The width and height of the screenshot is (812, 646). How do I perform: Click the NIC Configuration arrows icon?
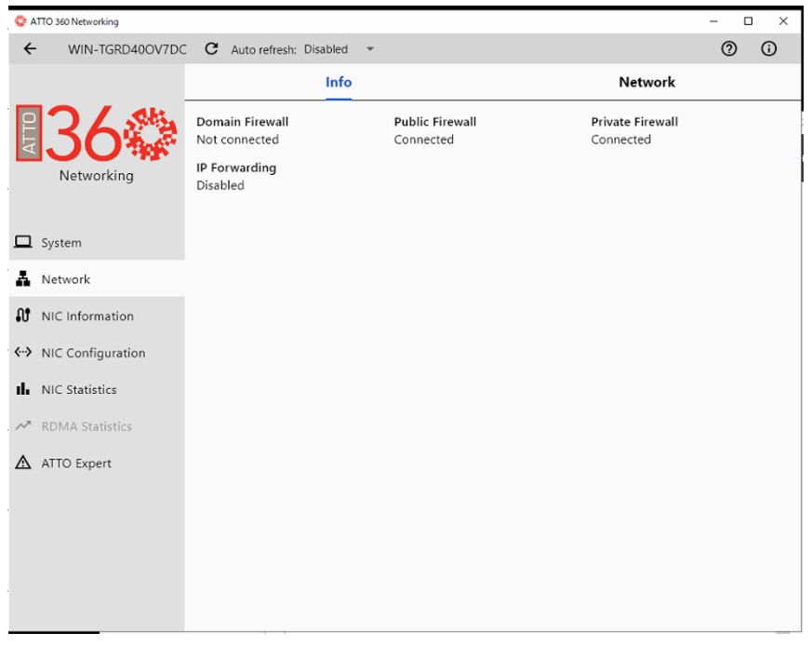pyautogui.click(x=22, y=352)
